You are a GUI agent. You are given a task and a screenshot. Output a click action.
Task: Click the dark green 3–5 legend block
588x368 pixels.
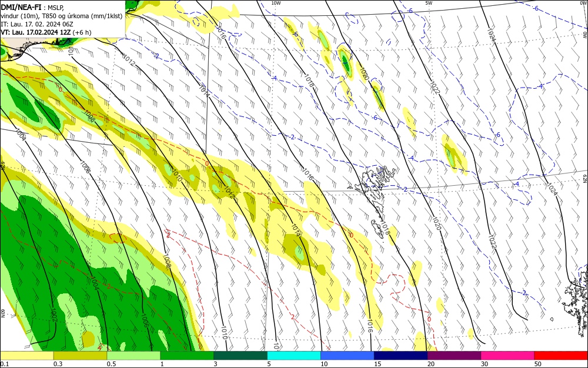(240, 356)
